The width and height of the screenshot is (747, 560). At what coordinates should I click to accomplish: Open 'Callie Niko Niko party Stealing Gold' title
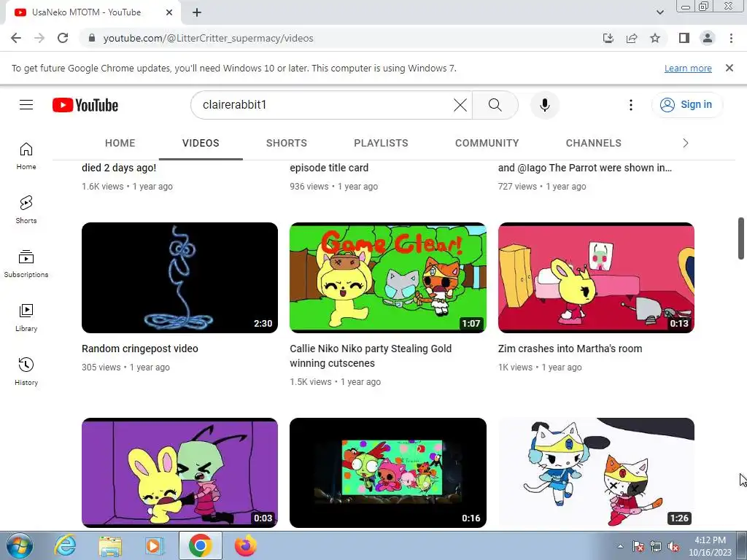coord(371,356)
